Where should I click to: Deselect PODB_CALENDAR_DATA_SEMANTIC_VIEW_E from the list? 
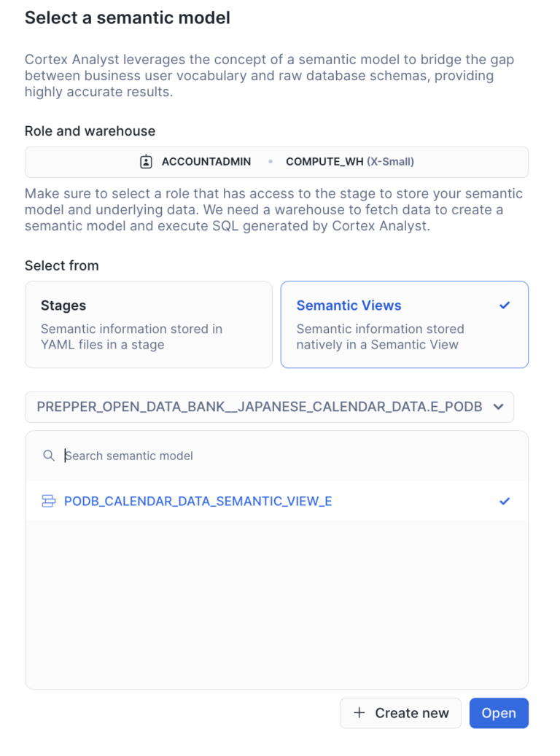click(198, 501)
